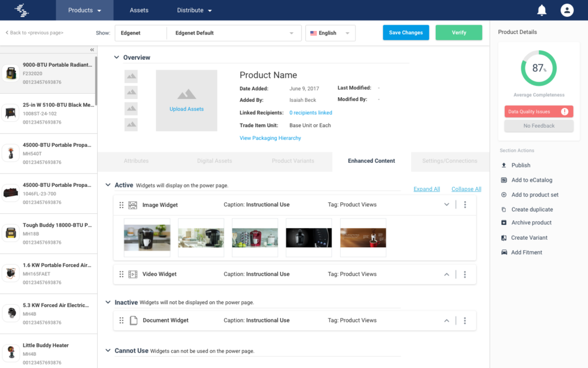Screen dimensions: 588x368
Task: Open the English language dropdown
Action: click(330, 33)
